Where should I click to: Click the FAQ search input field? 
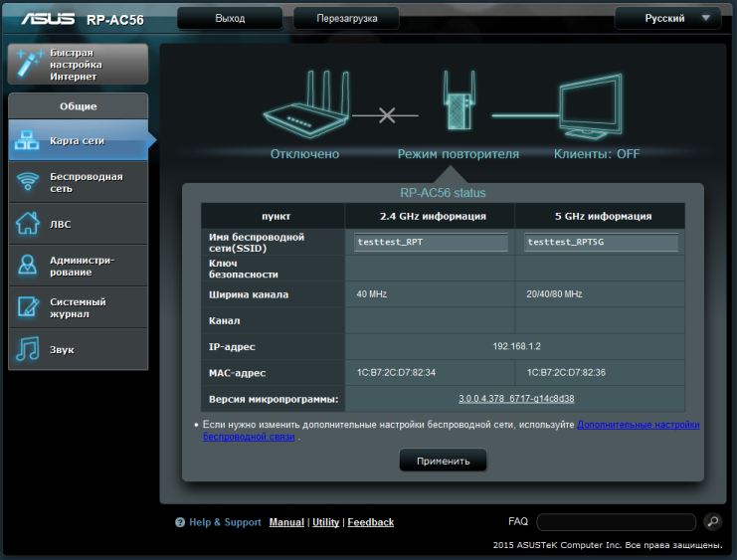click(x=617, y=522)
